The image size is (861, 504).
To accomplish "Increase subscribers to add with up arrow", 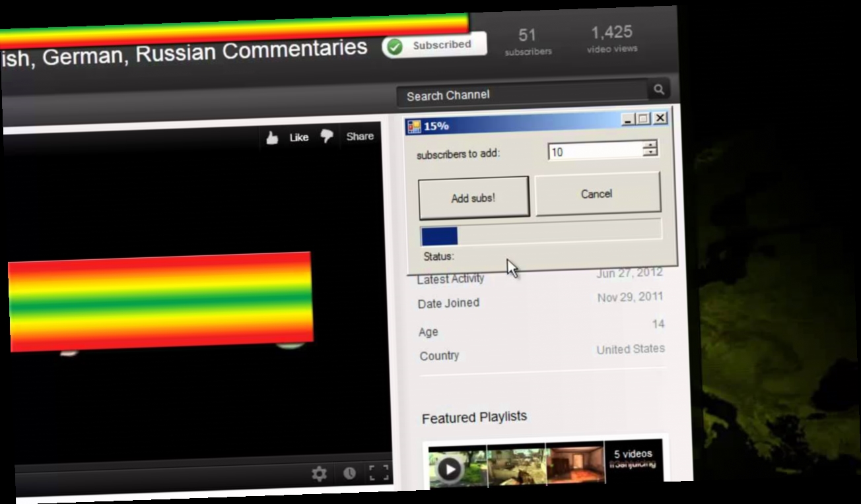I will click(x=651, y=146).
